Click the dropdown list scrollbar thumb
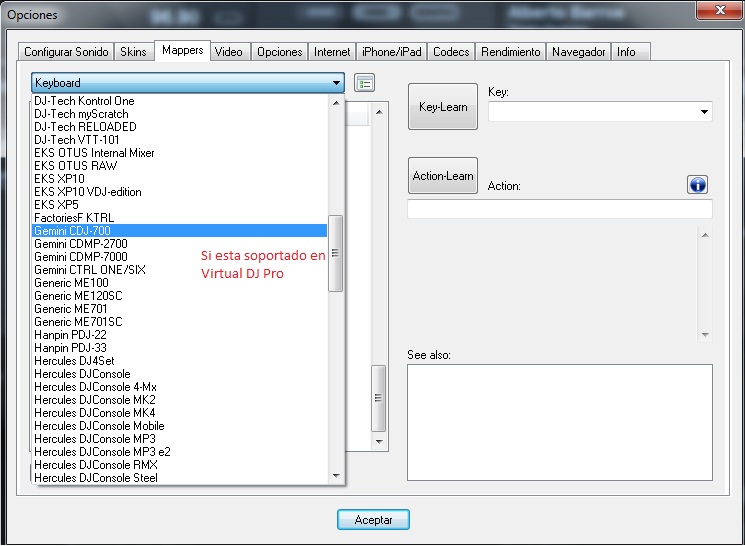The height and width of the screenshot is (546, 745). [x=335, y=253]
